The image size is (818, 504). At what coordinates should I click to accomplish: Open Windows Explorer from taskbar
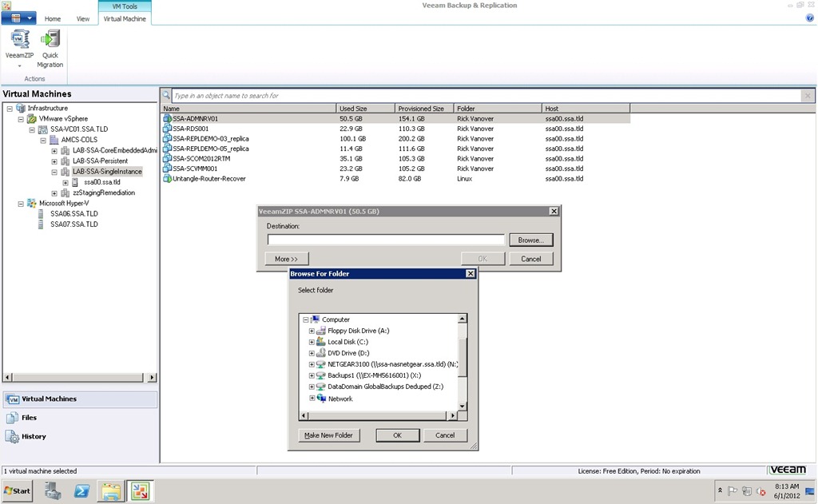(x=111, y=491)
